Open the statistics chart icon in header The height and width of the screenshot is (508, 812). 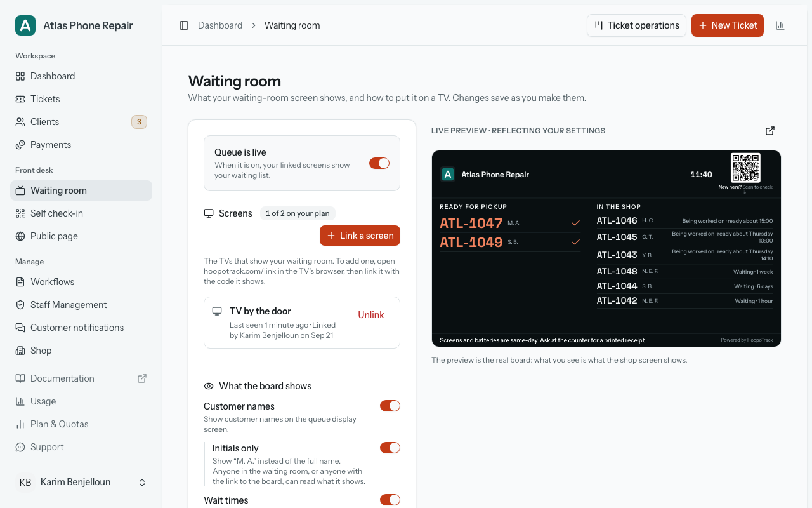coord(780,25)
